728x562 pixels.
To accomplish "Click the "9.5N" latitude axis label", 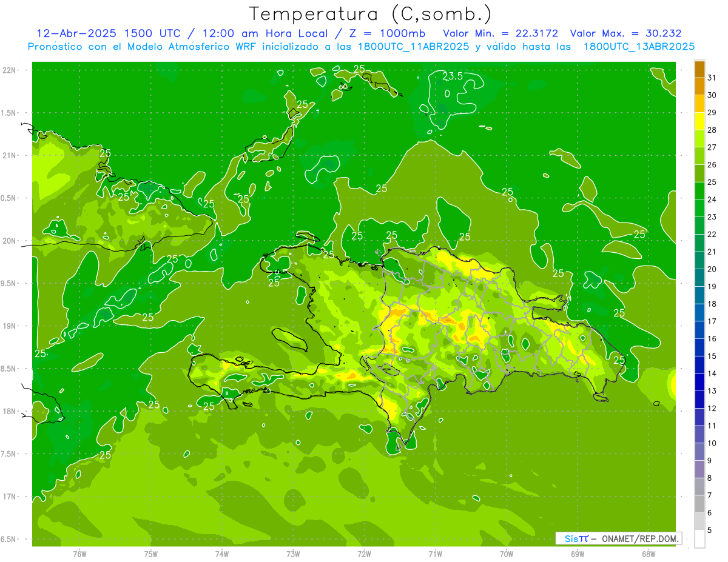I will click(8, 283).
